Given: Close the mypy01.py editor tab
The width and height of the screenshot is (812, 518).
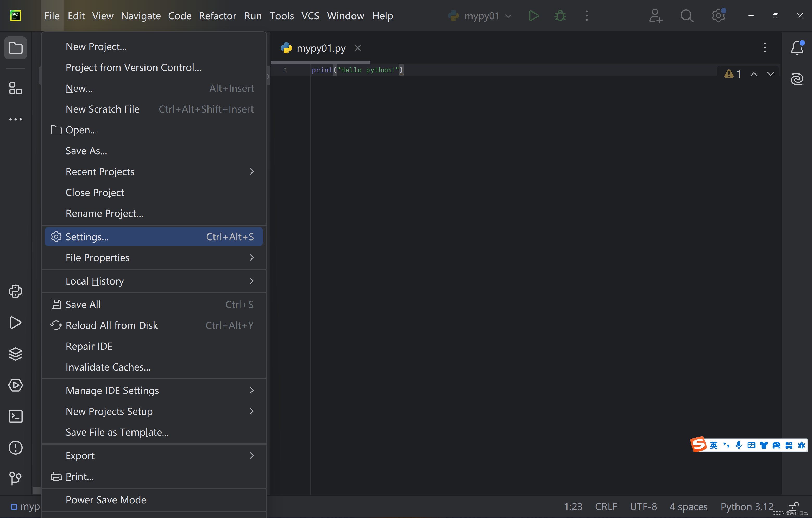Looking at the screenshot, I should click(x=358, y=48).
